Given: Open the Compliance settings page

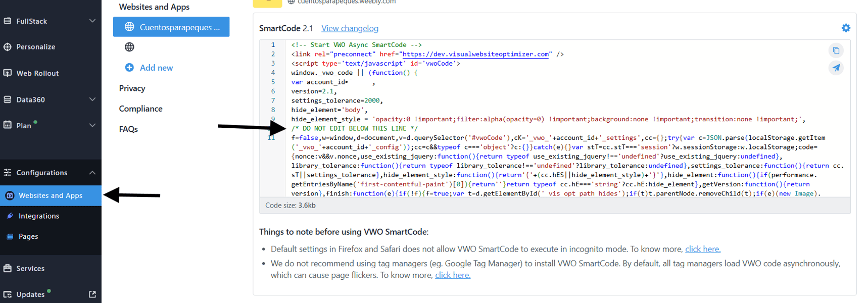Looking at the screenshot, I should 140,109.
